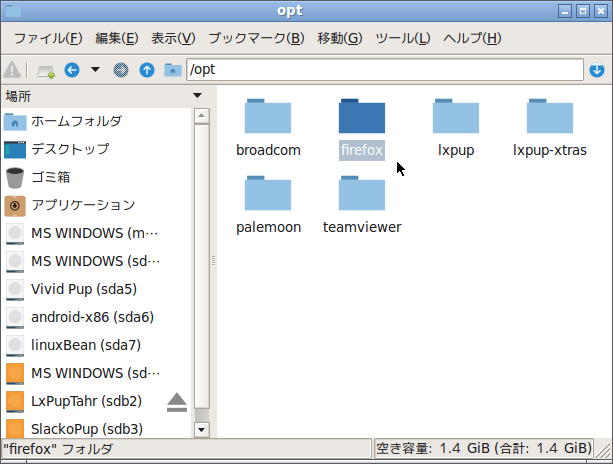Click the go arrow beside path bar
This screenshot has width=613, height=464.
click(x=597, y=70)
